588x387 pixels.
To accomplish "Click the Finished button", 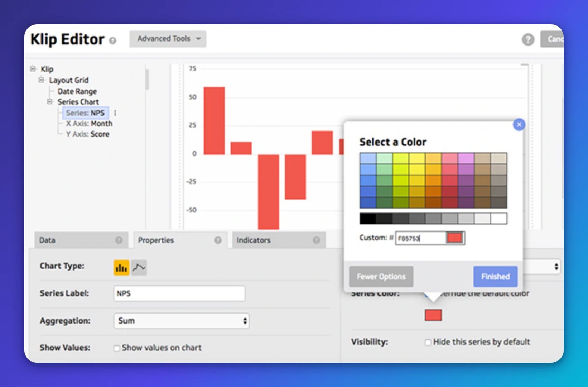I will point(495,277).
